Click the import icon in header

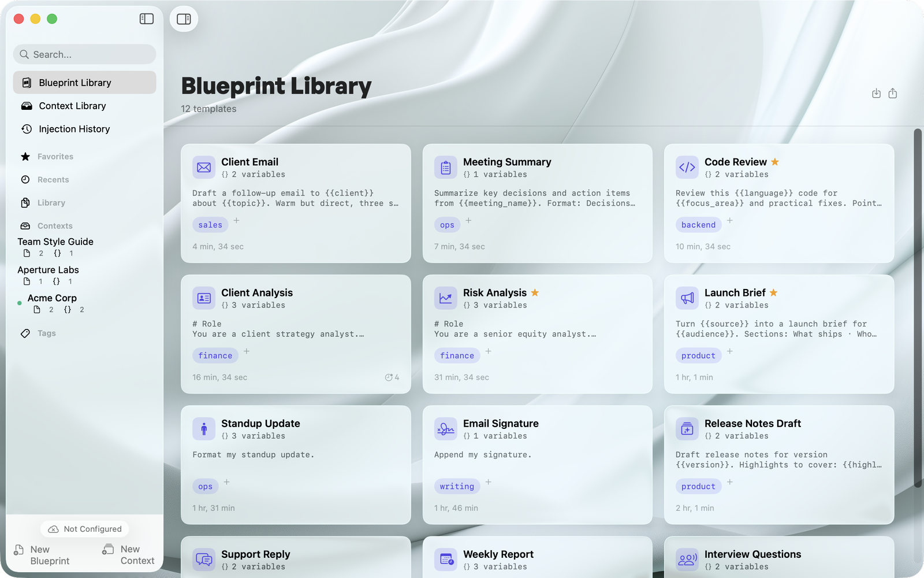tap(876, 94)
